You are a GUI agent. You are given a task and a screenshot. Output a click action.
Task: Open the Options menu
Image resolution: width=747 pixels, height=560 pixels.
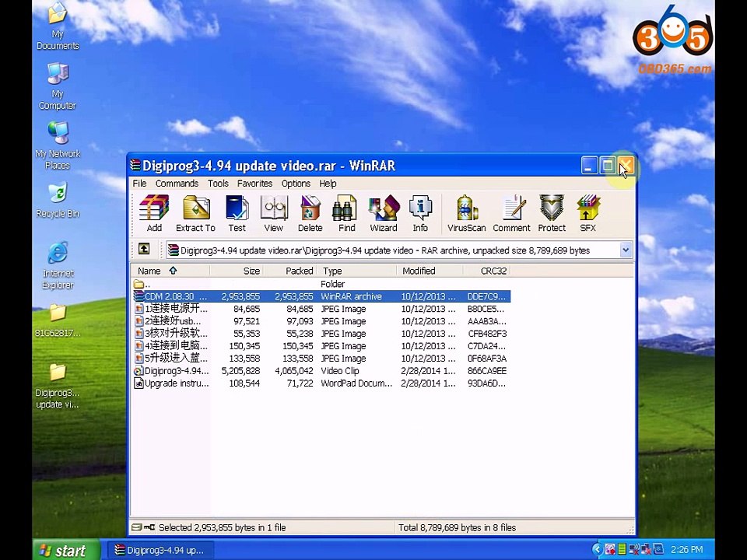click(296, 184)
